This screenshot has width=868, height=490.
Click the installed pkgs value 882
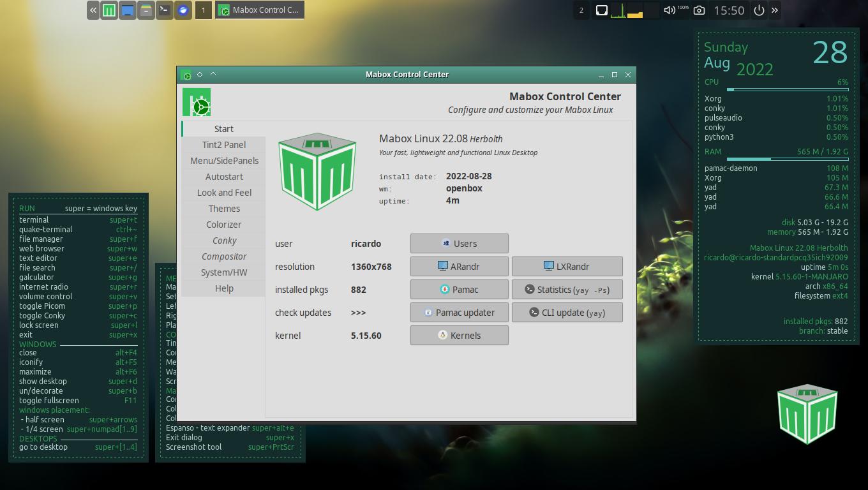pyautogui.click(x=358, y=290)
